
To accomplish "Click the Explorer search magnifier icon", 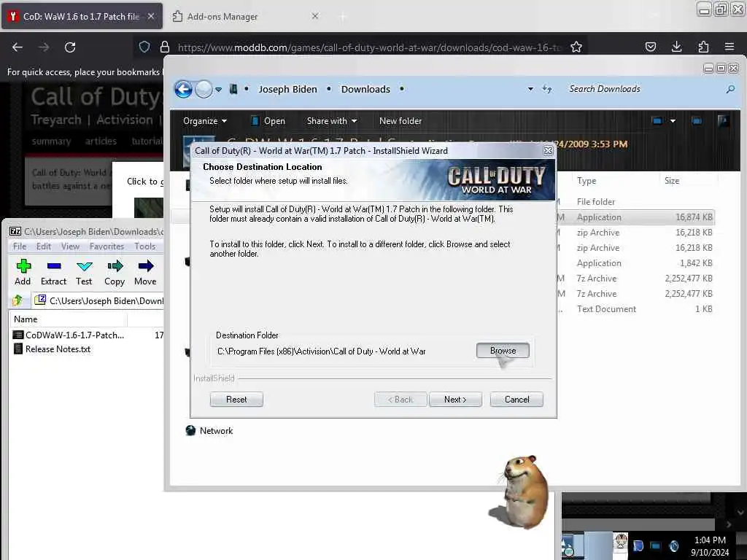I will pyautogui.click(x=730, y=89).
